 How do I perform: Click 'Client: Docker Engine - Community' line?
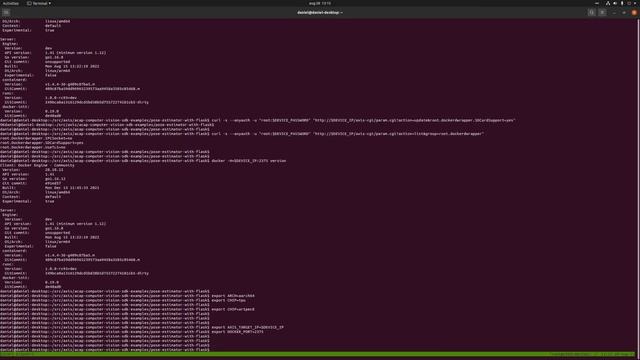coord(37,165)
